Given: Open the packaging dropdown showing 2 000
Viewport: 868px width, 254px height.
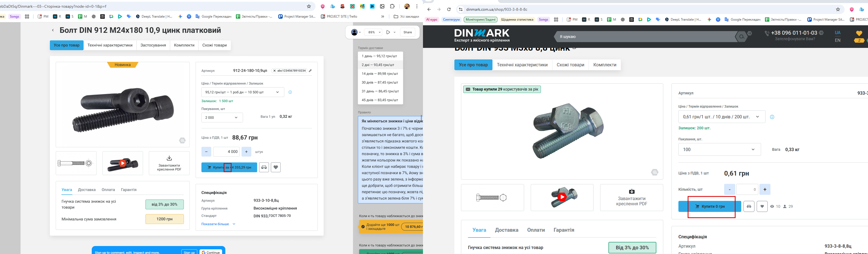Looking at the screenshot, I should tap(222, 118).
